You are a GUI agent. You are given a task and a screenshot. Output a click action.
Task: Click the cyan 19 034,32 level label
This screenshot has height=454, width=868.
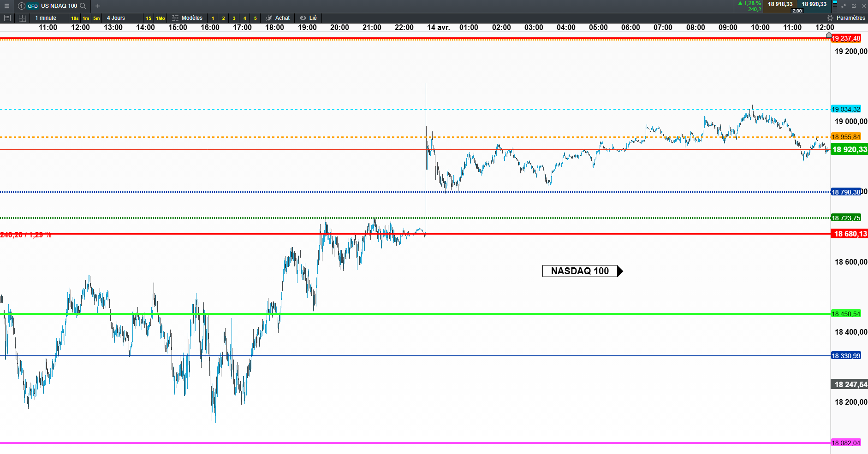[x=846, y=109]
